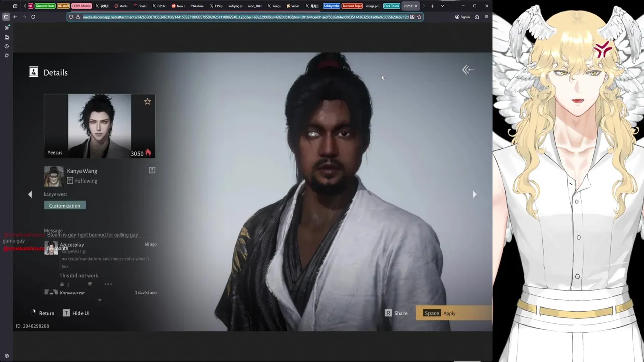Open the extensions puzzle icon
The width and height of the screenshot is (644, 362).
point(477,17)
